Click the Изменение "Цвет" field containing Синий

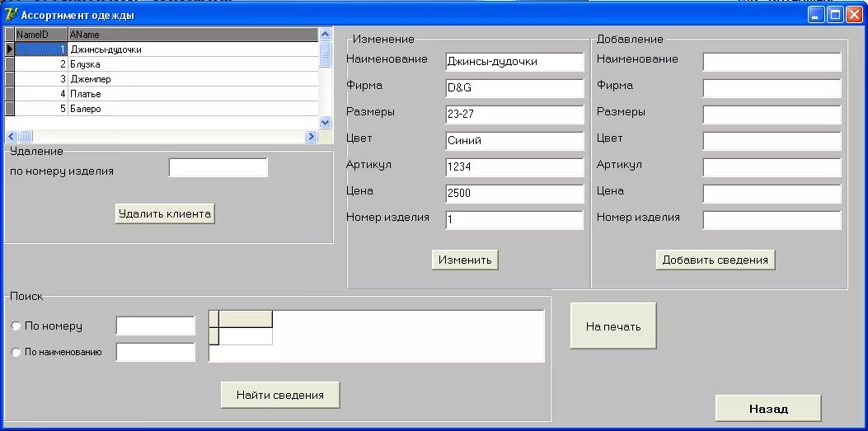pyautogui.click(x=514, y=141)
